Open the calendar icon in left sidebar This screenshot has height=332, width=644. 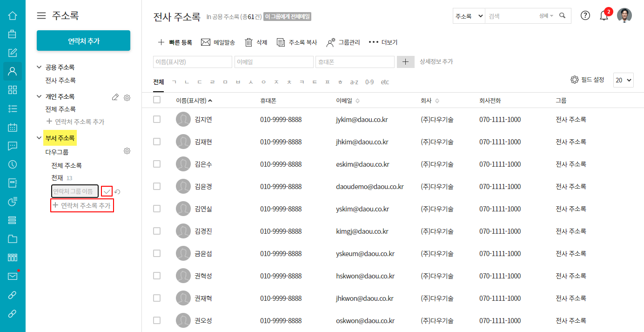(x=13, y=127)
